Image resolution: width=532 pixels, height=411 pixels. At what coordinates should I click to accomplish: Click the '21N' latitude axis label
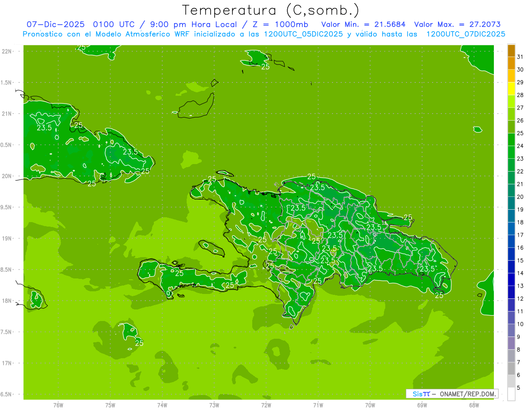7,114
